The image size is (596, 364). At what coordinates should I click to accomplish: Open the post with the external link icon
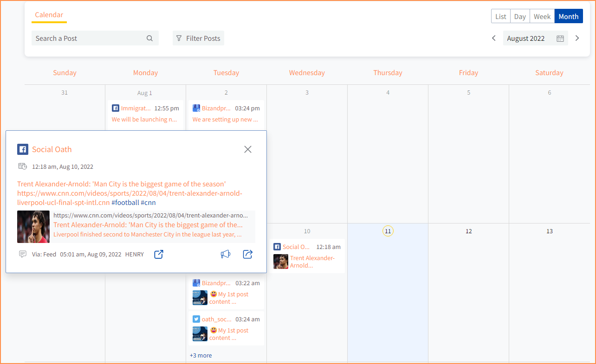pos(158,254)
